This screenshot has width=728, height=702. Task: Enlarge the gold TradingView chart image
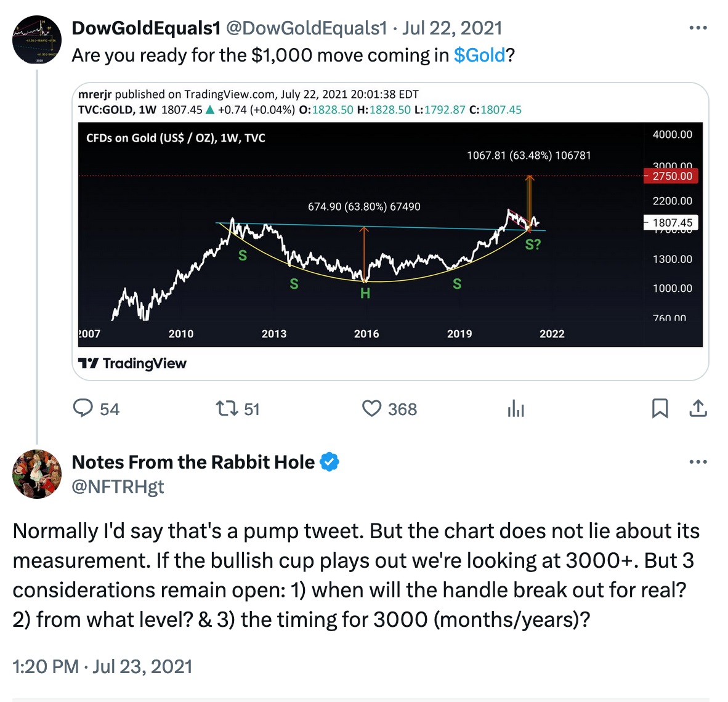tap(390, 234)
